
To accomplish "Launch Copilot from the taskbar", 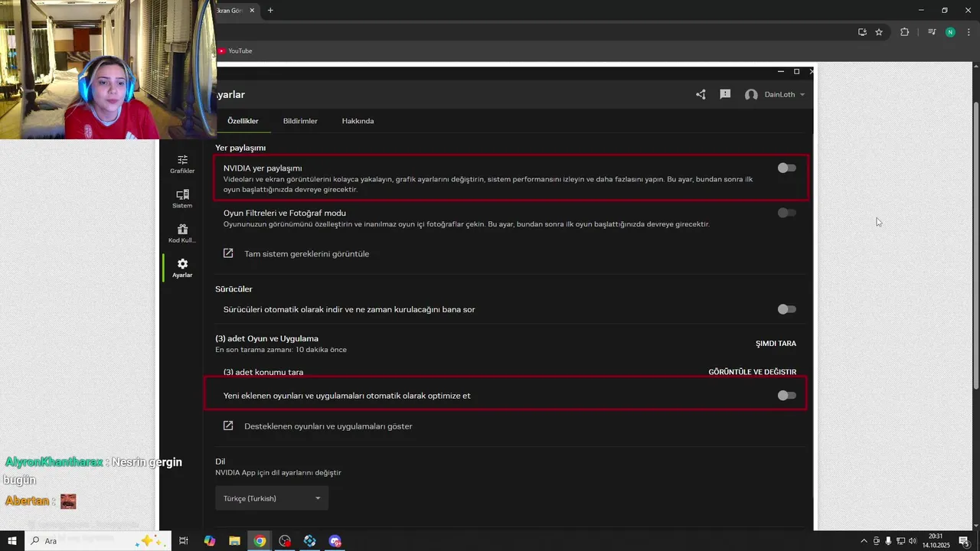I will click(x=210, y=541).
